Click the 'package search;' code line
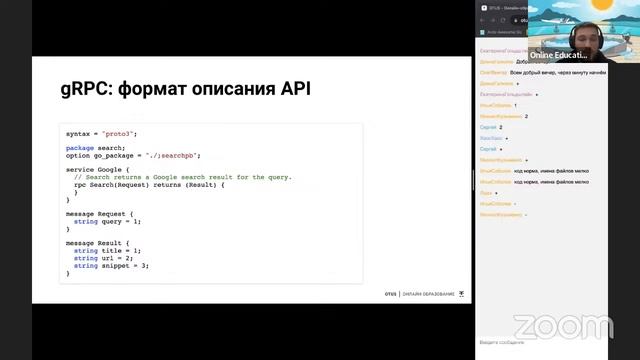The width and height of the screenshot is (640, 360). 96,148
